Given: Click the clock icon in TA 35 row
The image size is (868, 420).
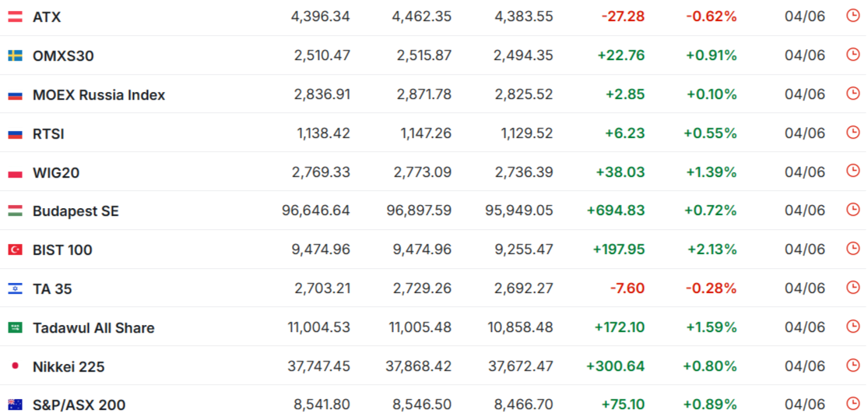Looking at the screenshot, I should tap(853, 287).
